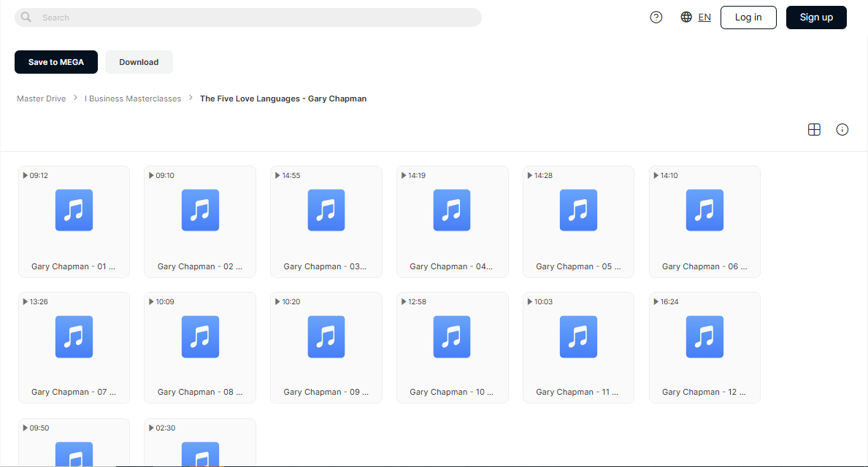Open I Business Masterclasses breadcrumb
Viewport: 868px width, 467px height.
(133, 99)
